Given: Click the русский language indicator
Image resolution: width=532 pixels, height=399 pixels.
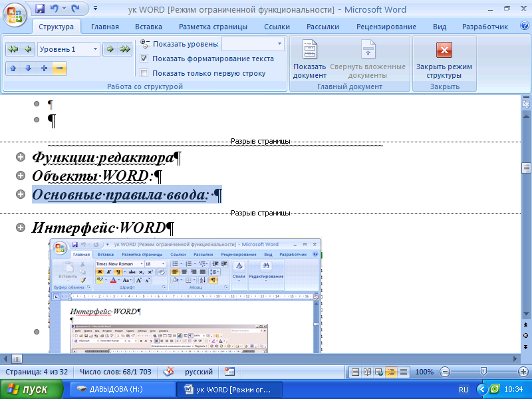Looking at the screenshot, I should [x=198, y=372].
